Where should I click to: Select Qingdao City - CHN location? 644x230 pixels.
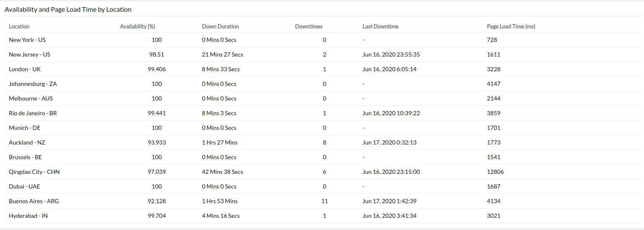click(x=34, y=172)
